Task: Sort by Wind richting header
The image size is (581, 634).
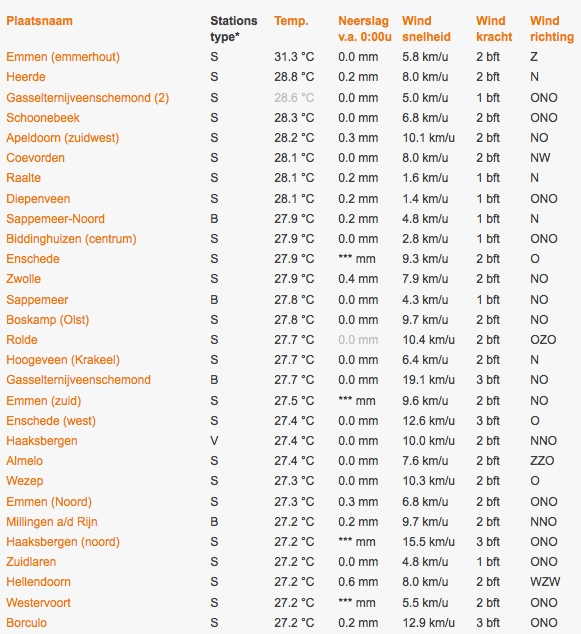Action: click(x=552, y=29)
